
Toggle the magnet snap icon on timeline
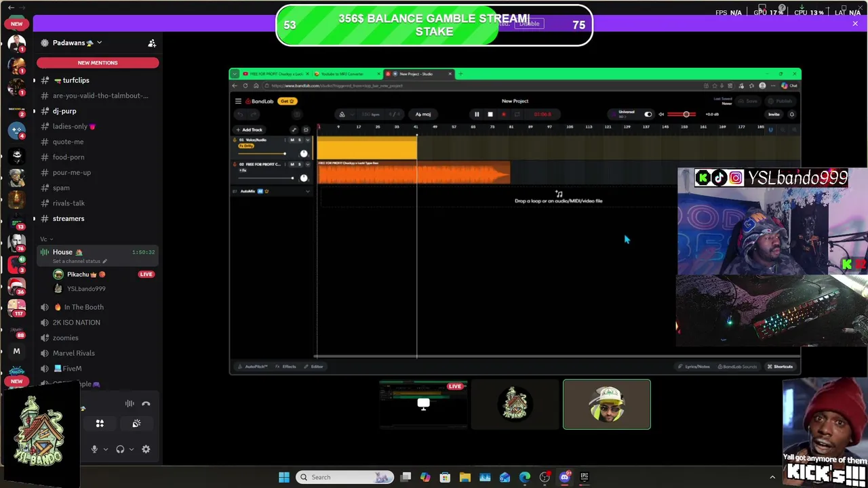(770, 129)
